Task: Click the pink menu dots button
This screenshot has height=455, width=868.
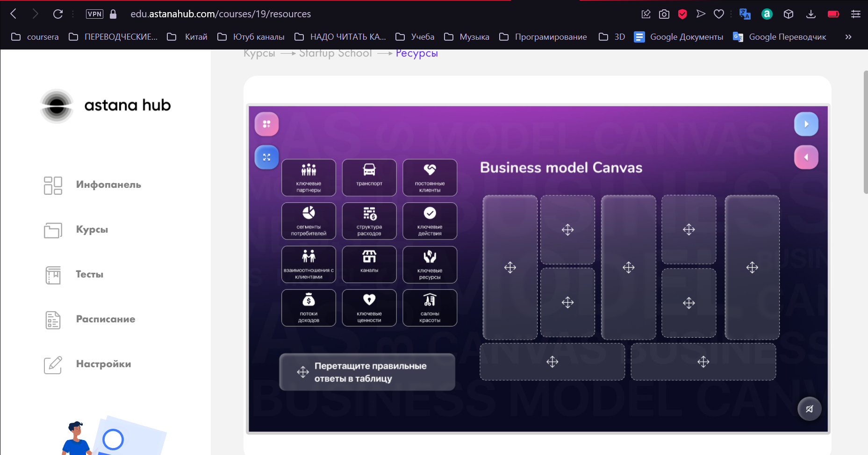Action: click(266, 124)
